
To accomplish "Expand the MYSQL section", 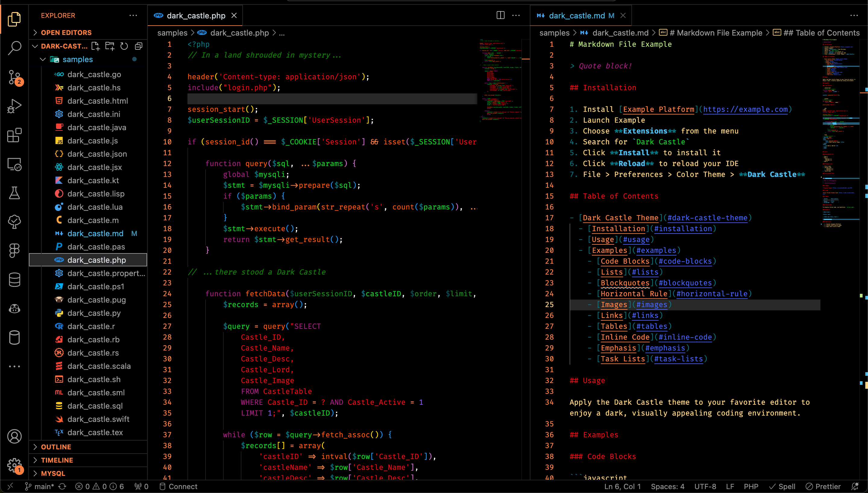I will click(x=52, y=473).
